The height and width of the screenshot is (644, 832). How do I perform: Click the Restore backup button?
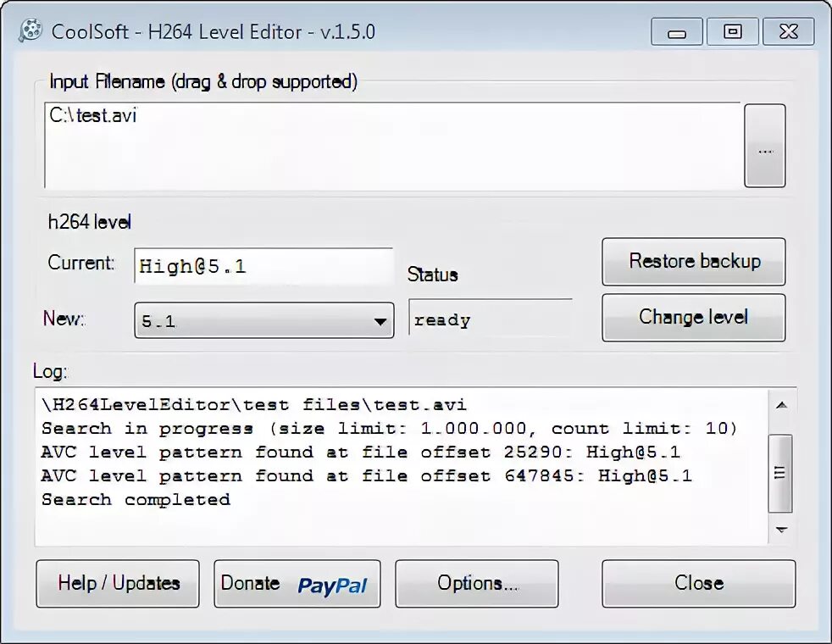(x=694, y=262)
